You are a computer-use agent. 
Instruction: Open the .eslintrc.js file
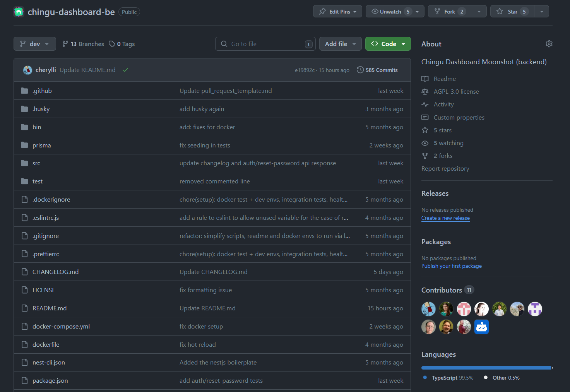tap(46, 217)
